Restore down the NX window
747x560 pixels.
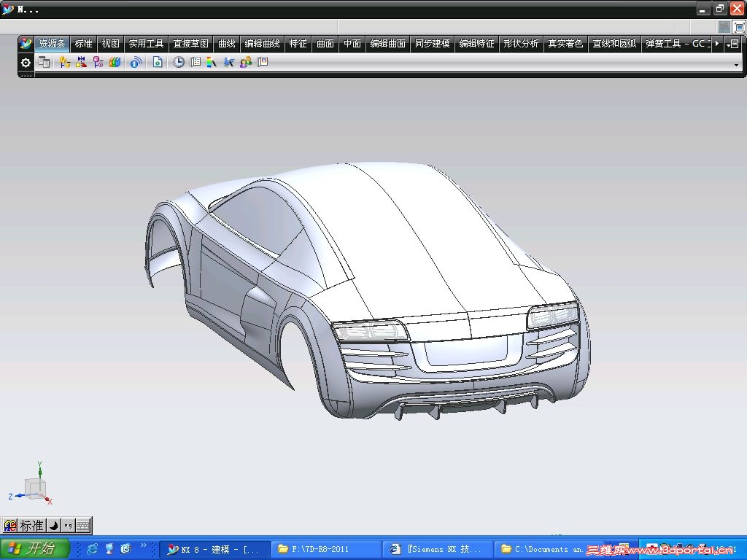[x=720, y=9]
